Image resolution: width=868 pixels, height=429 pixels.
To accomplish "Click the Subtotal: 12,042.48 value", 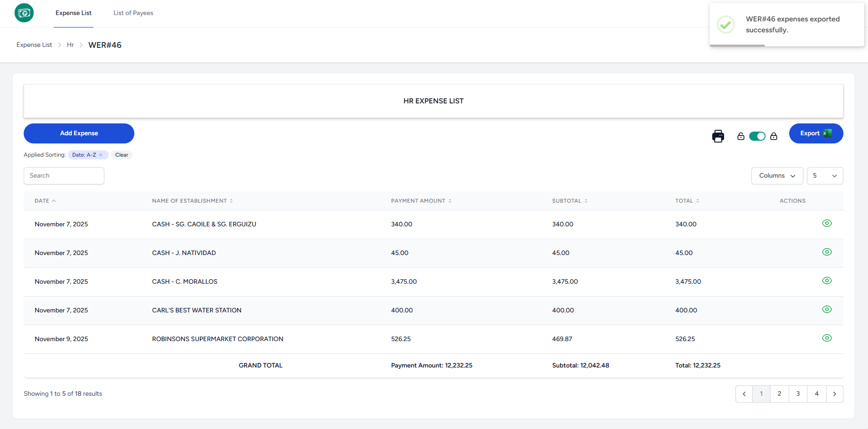I will pyautogui.click(x=581, y=366).
